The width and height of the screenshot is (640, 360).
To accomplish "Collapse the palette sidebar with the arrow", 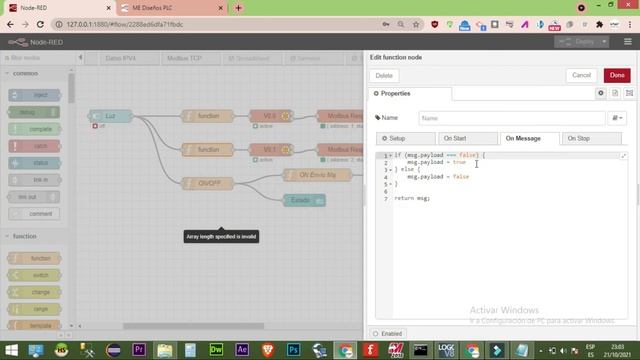I will 80,58.
